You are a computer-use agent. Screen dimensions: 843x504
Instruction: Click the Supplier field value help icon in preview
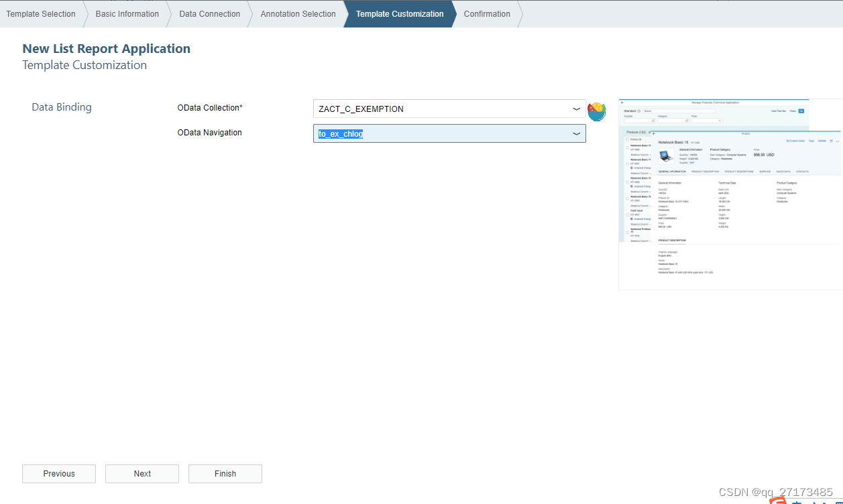[x=653, y=121]
